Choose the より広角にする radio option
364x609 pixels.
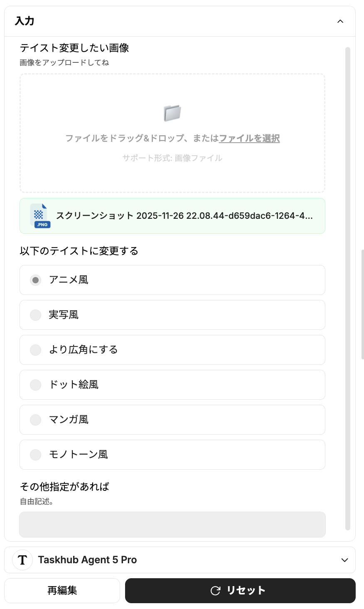pyautogui.click(x=36, y=350)
